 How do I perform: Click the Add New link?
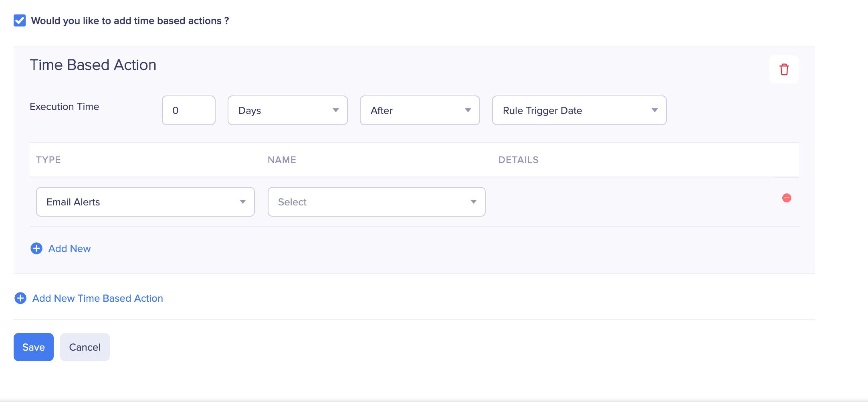[x=69, y=248]
